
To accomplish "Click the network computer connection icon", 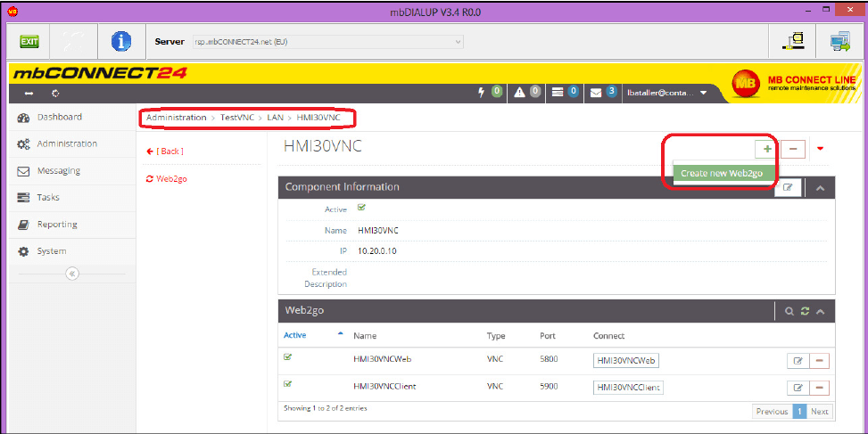I will [x=793, y=42].
